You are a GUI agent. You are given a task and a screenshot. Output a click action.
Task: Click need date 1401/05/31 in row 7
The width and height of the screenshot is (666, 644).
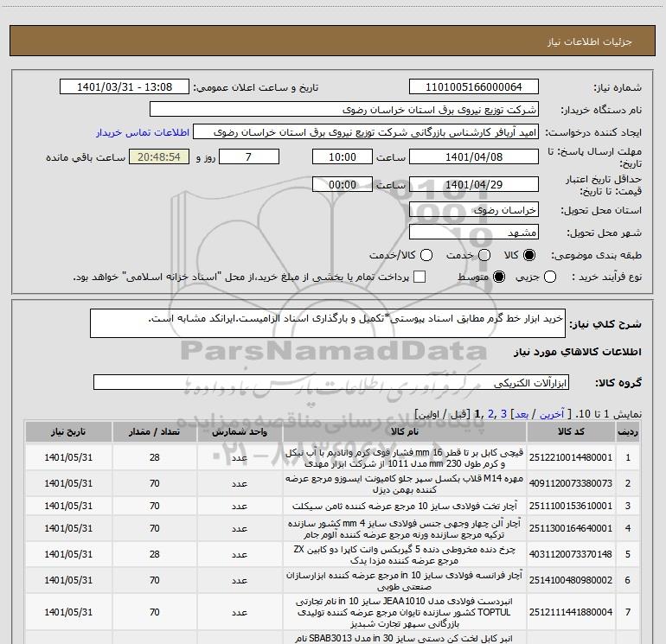pos(68,612)
